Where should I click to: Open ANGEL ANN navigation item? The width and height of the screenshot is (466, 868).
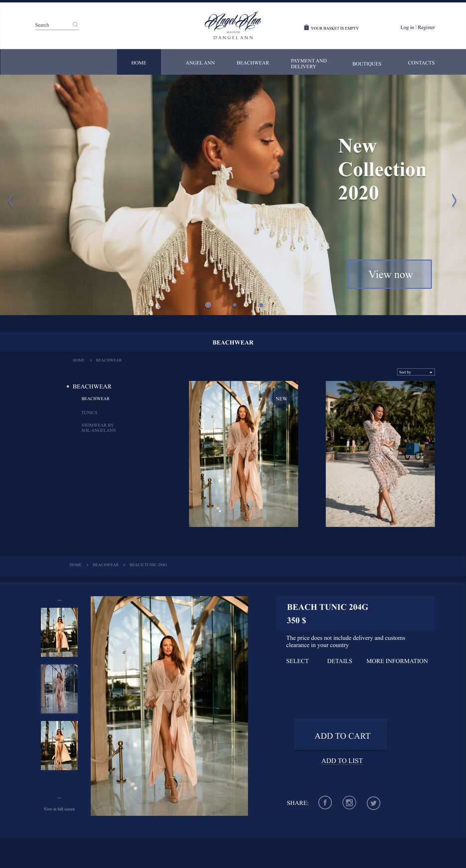click(200, 63)
